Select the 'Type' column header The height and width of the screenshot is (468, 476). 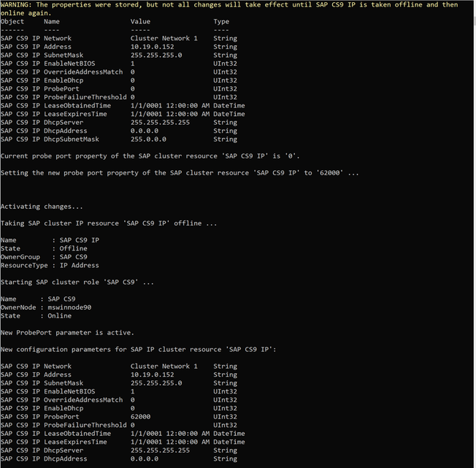pyautogui.click(x=221, y=22)
